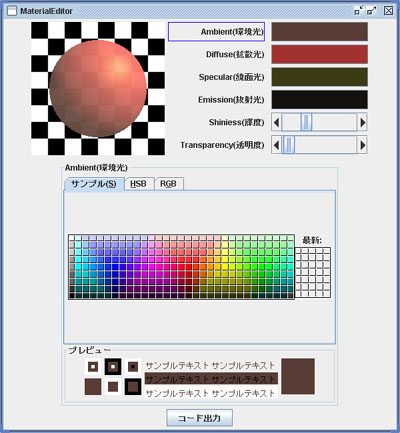The image size is (400, 433).
Task: Increase Transparency with right arrow
Action: [x=362, y=145]
